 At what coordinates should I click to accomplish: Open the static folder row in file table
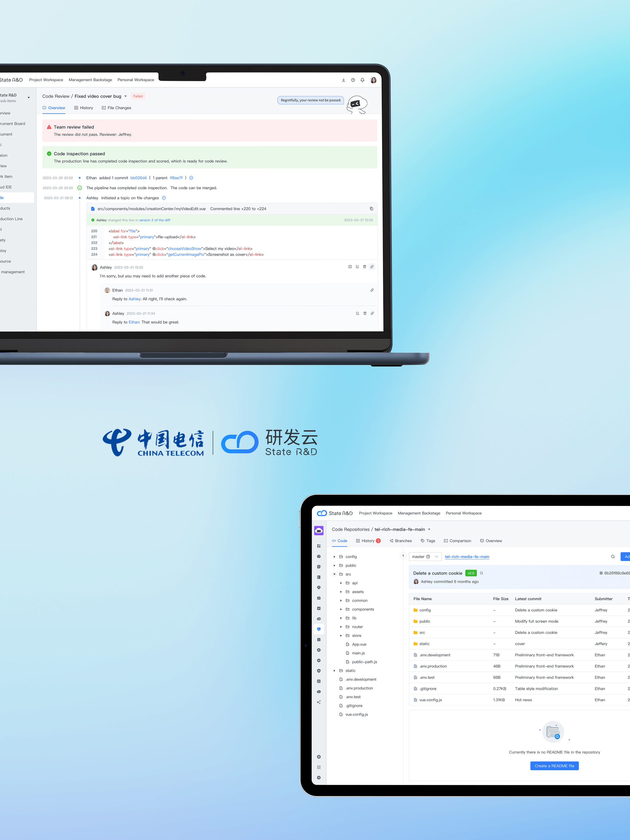tap(520, 644)
